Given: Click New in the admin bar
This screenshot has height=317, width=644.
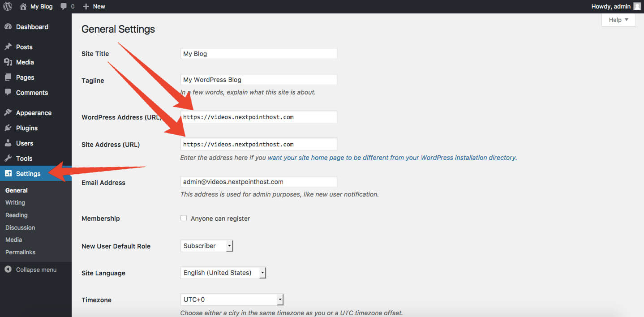Looking at the screenshot, I should (x=99, y=6).
